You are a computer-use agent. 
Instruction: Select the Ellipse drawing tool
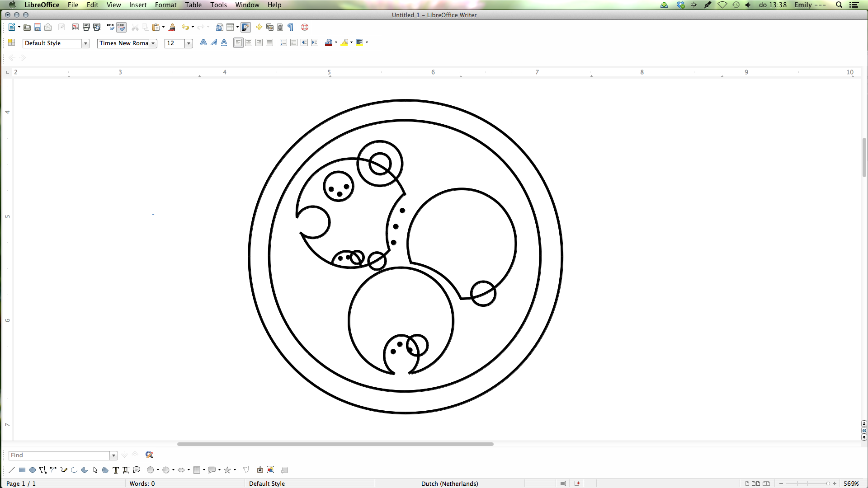pos(33,470)
